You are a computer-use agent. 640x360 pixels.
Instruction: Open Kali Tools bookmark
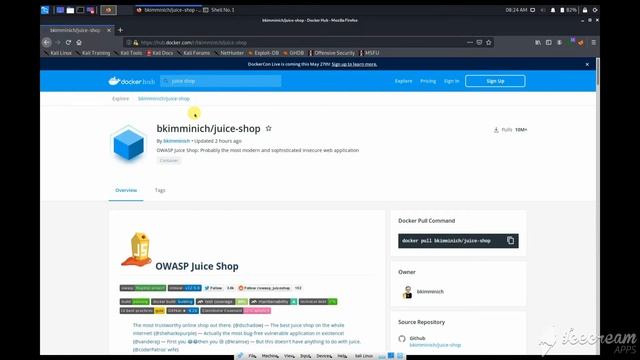point(128,53)
